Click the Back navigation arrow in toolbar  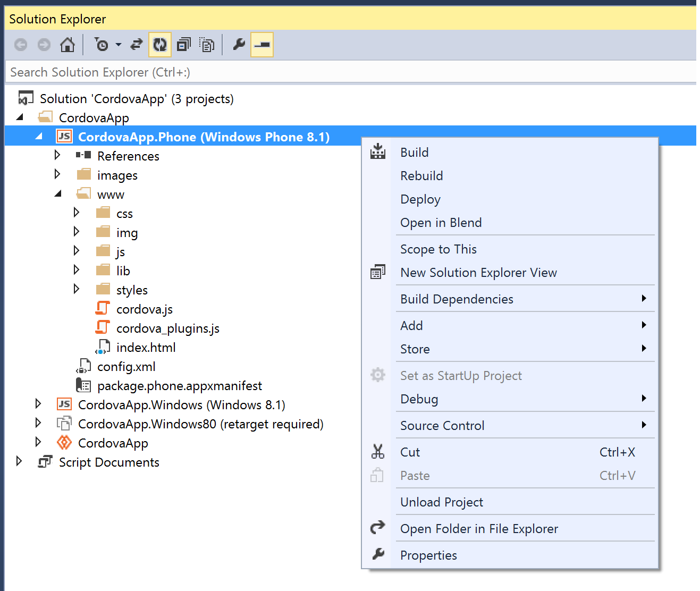(21, 45)
